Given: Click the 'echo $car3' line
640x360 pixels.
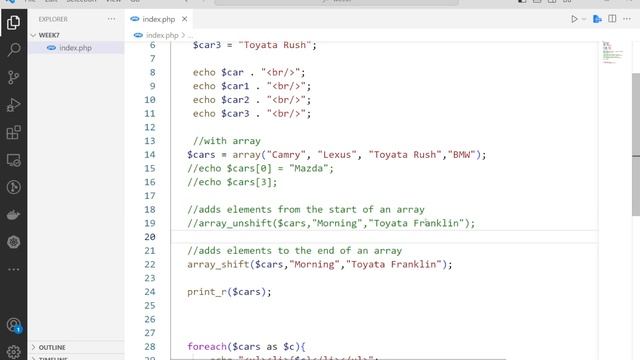Looking at the screenshot, I should (252, 113).
